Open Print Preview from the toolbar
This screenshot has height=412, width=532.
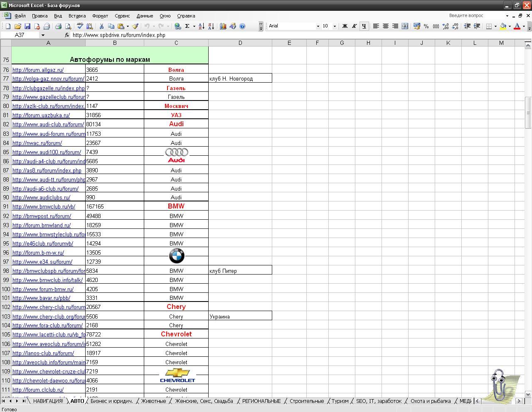[x=68, y=26]
